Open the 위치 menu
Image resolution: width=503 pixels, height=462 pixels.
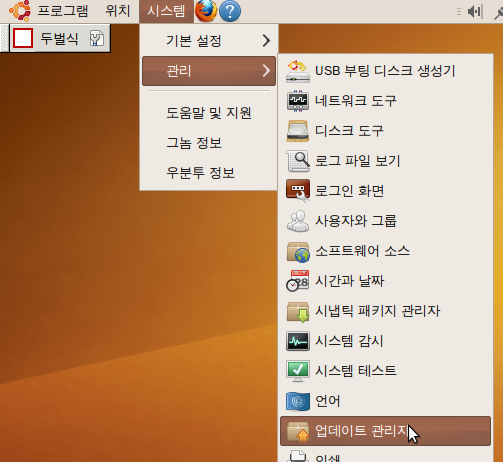coord(118,11)
